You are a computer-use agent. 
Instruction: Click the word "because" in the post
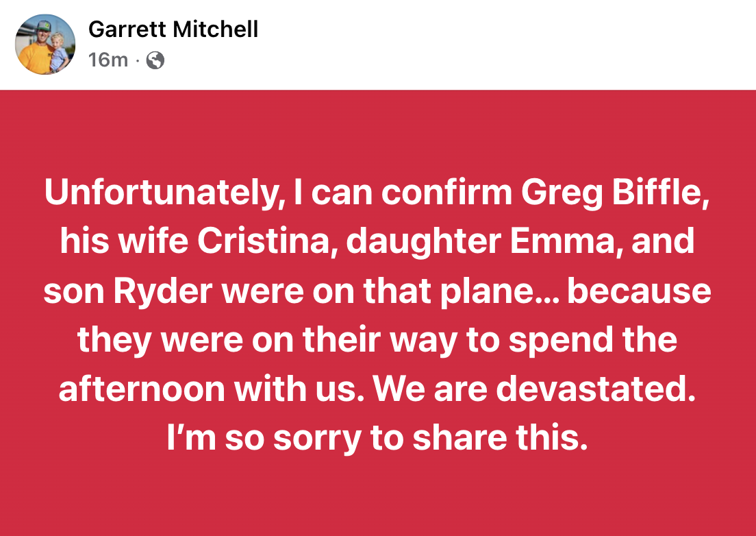tap(639, 292)
